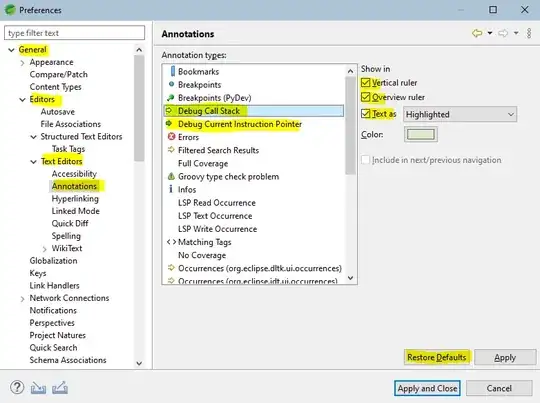This screenshot has width=540, height=403.
Task: Open the back history dropdown arrow
Action: tap(490, 33)
